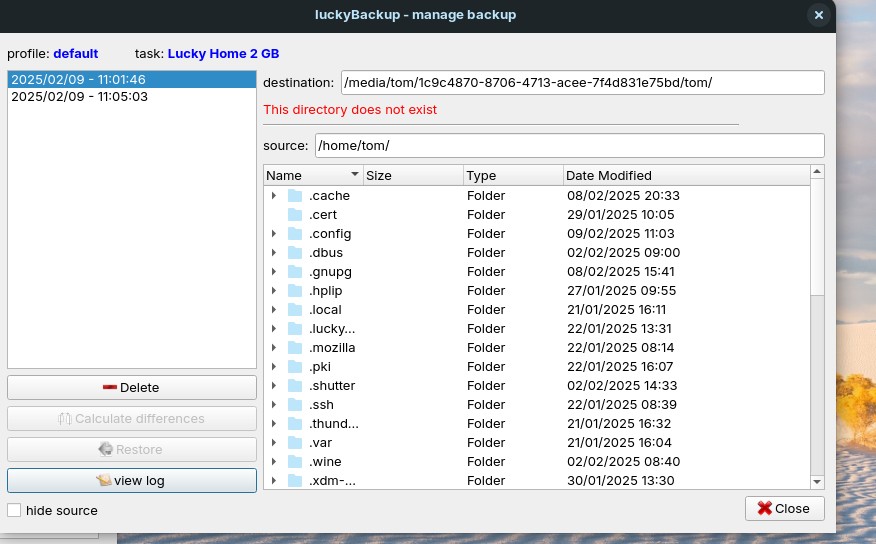The image size is (876, 544).
Task: Expand the .dbus folder tree arrow
Action: coord(274,252)
